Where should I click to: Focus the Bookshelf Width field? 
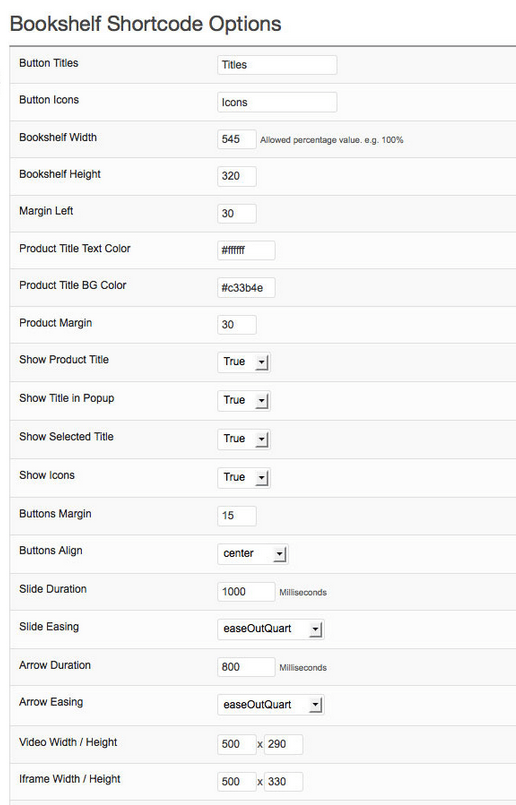click(x=237, y=139)
